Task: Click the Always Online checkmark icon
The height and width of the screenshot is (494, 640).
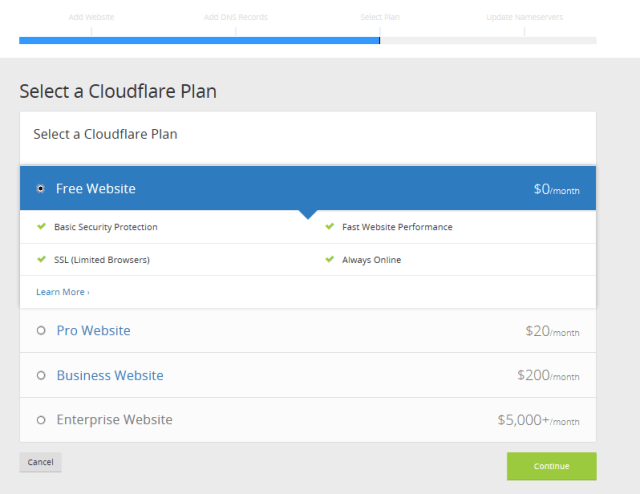Action: [329, 260]
